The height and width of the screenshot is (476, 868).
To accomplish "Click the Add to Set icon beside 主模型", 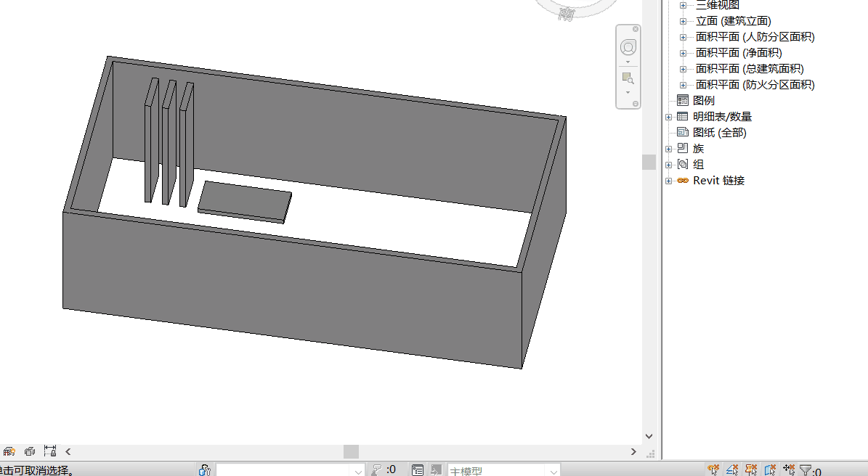I will click(437, 470).
